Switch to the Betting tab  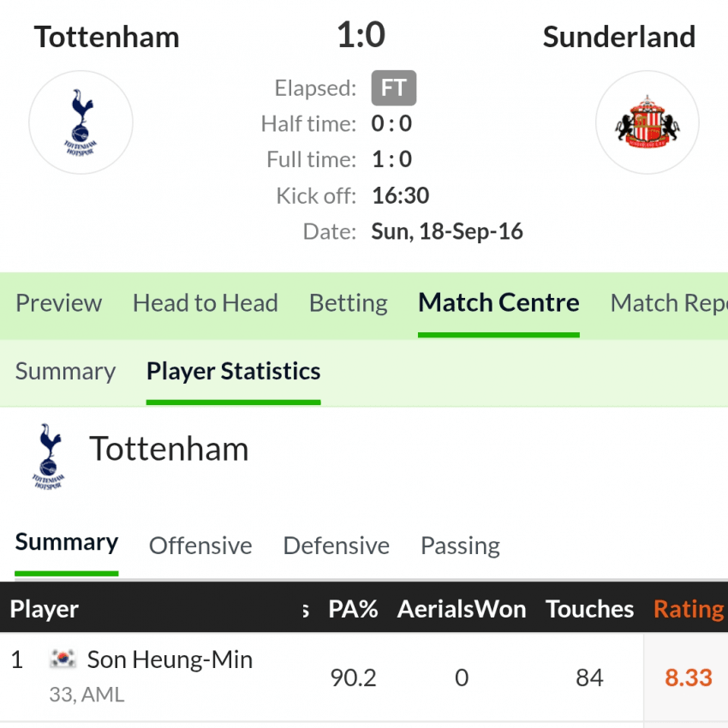(349, 303)
